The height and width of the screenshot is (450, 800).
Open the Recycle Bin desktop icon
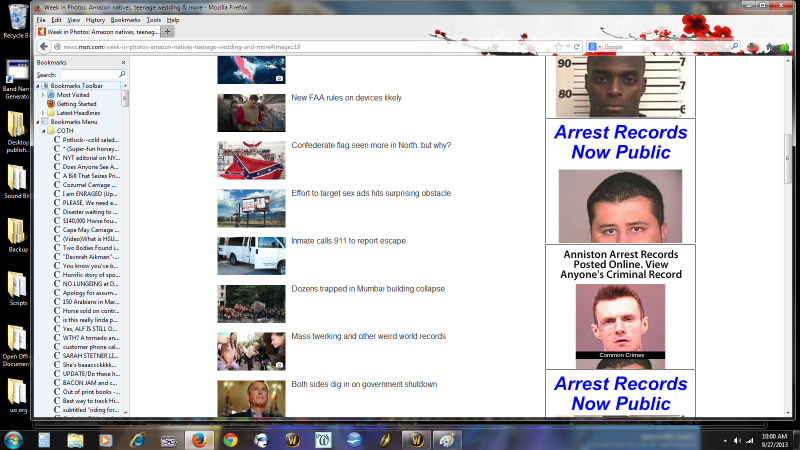(x=17, y=21)
